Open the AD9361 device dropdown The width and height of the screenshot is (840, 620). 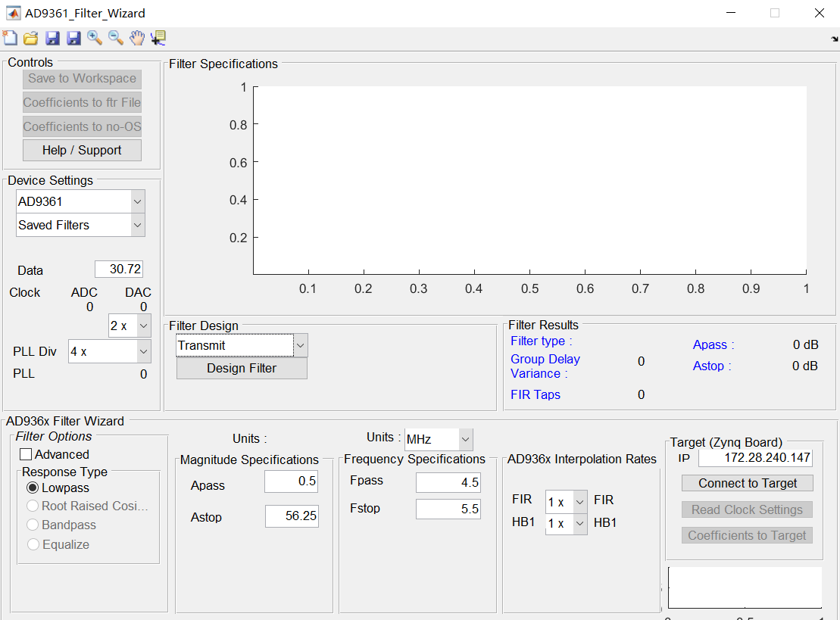[80, 201]
